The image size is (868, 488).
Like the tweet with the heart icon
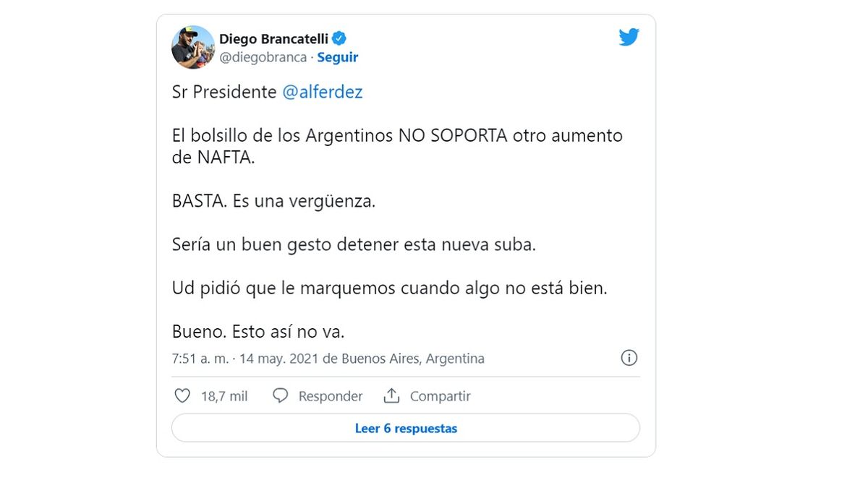pyautogui.click(x=182, y=396)
